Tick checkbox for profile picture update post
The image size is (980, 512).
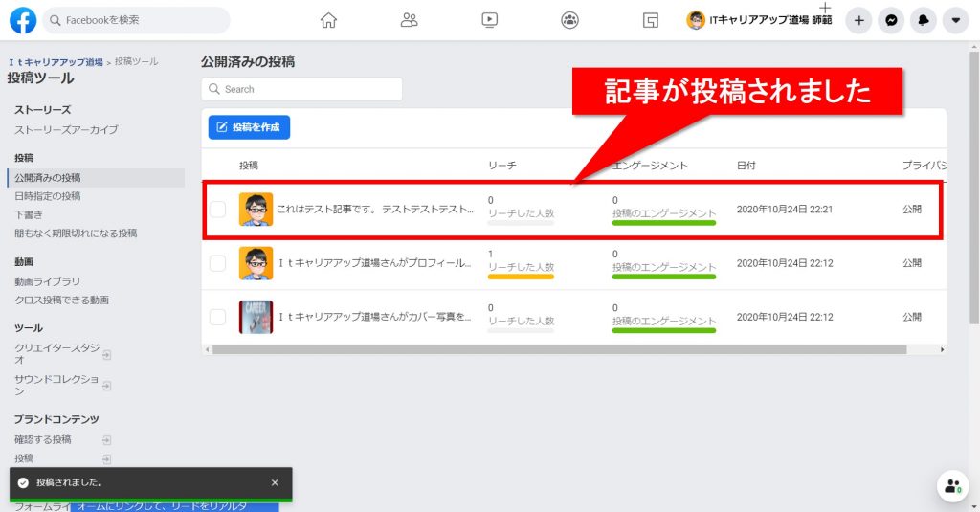coord(218,263)
